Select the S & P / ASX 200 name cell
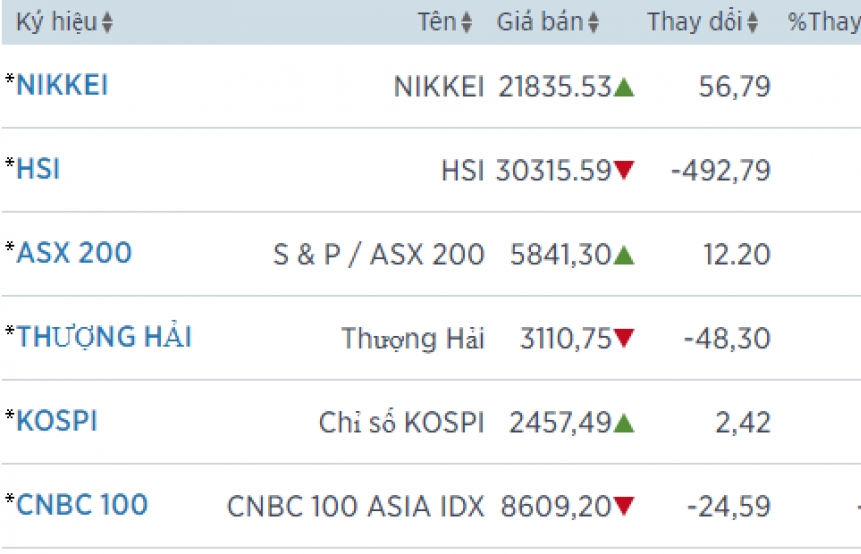The image size is (861, 554). click(379, 255)
